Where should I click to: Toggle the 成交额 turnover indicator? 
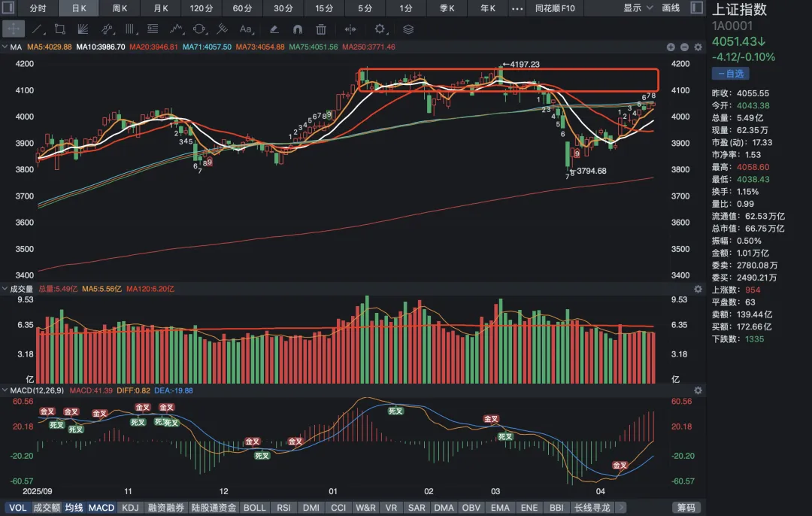tap(47, 508)
